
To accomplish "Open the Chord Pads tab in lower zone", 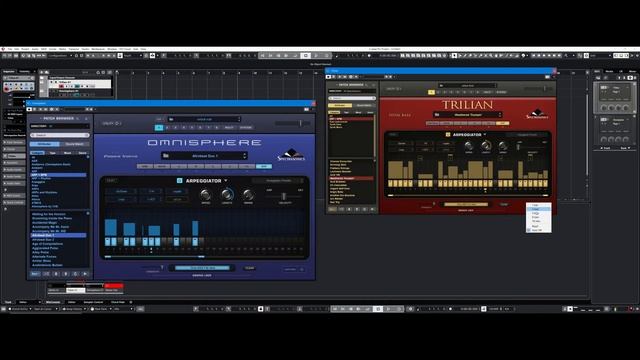I will click(x=118, y=302).
